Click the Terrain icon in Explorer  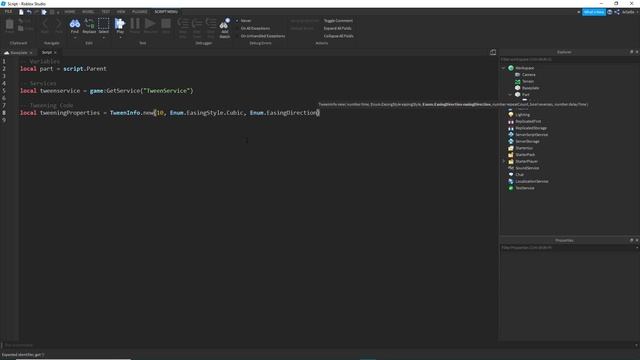[517, 81]
